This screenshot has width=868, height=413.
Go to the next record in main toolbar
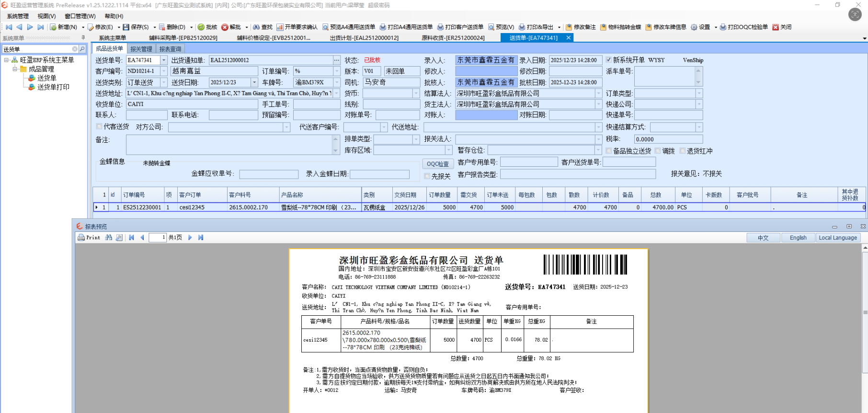(30, 27)
